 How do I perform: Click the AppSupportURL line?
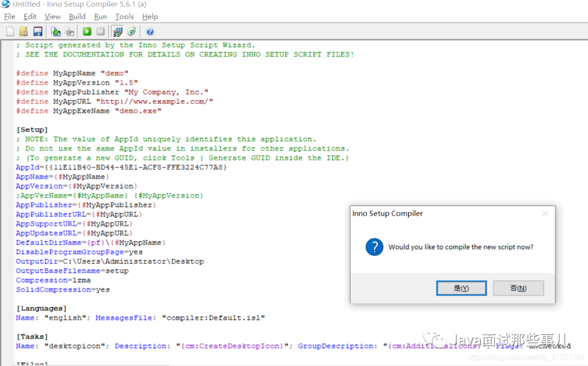[74, 223]
